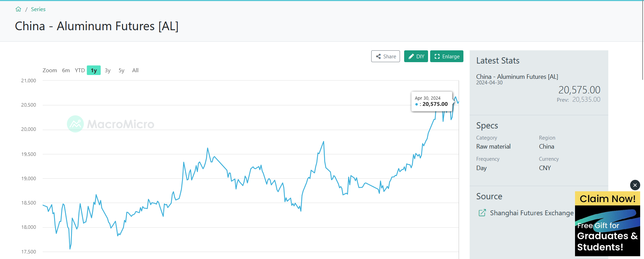Click the Share button
Image resolution: width=644 pixels, height=259 pixels.
[x=385, y=56]
